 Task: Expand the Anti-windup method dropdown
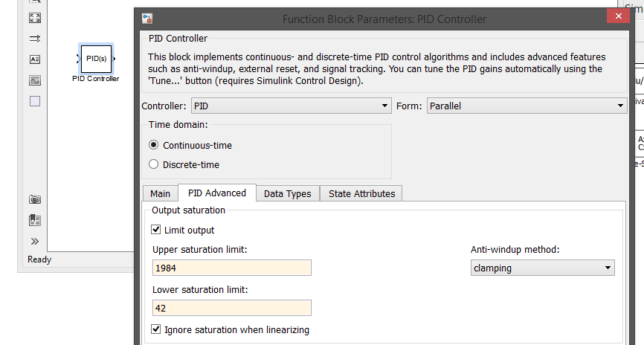(542, 268)
